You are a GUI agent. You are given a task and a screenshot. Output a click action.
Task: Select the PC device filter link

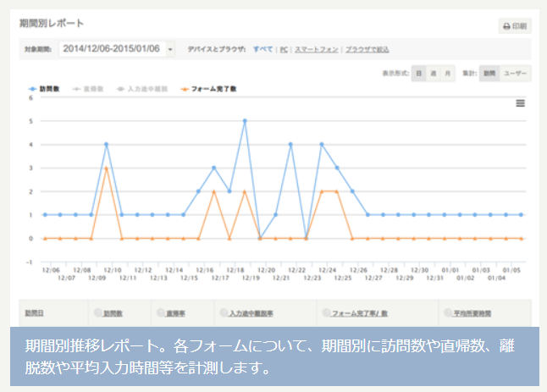coord(284,49)
